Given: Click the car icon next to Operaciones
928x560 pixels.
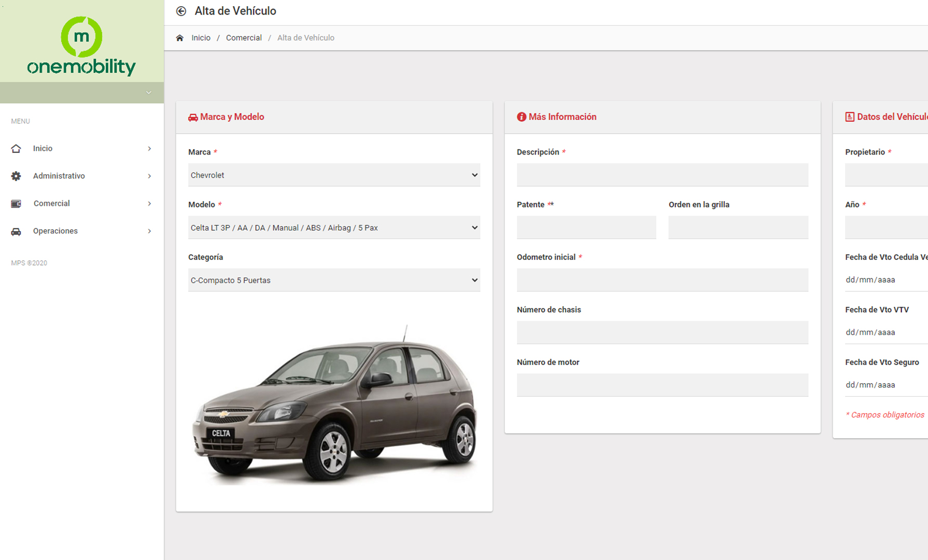Looking at the screenshot, I should pos(16,231).
